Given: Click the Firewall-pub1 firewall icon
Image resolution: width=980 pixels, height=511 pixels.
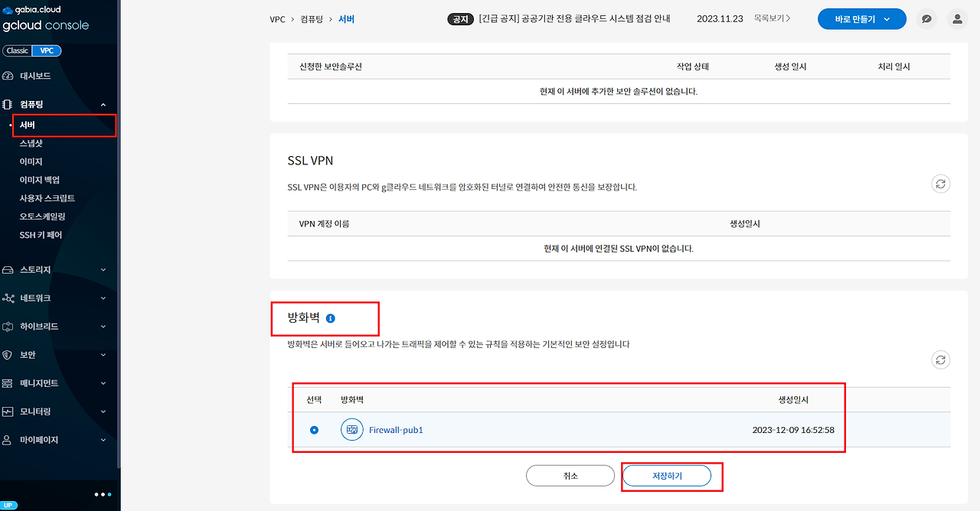Looking at the screenshot, I should coord(351,430).
